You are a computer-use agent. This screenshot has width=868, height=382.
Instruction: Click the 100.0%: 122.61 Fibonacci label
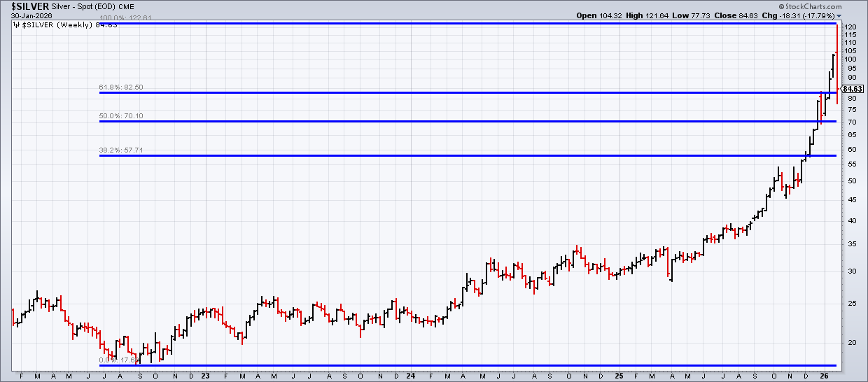tap(124, 18)
